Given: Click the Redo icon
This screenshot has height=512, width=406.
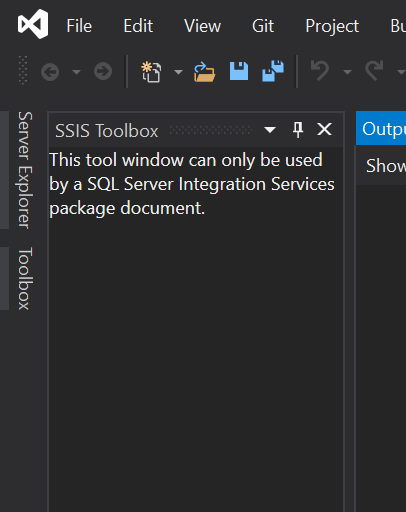Looking at the screenshot, I should point(374,70).
